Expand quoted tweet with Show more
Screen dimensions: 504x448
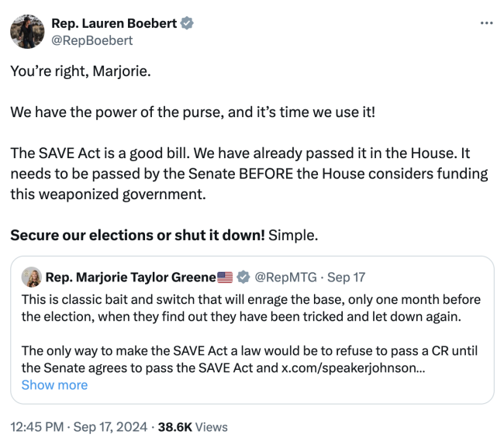[54, 385]
